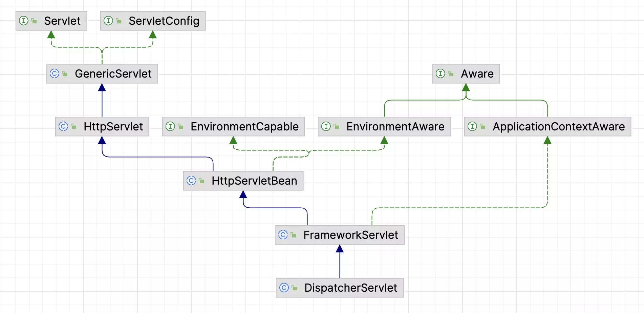644x313 pixels.
Task: Click the public lock icon on GenericServlet
Action: click(x=65, y=74)
